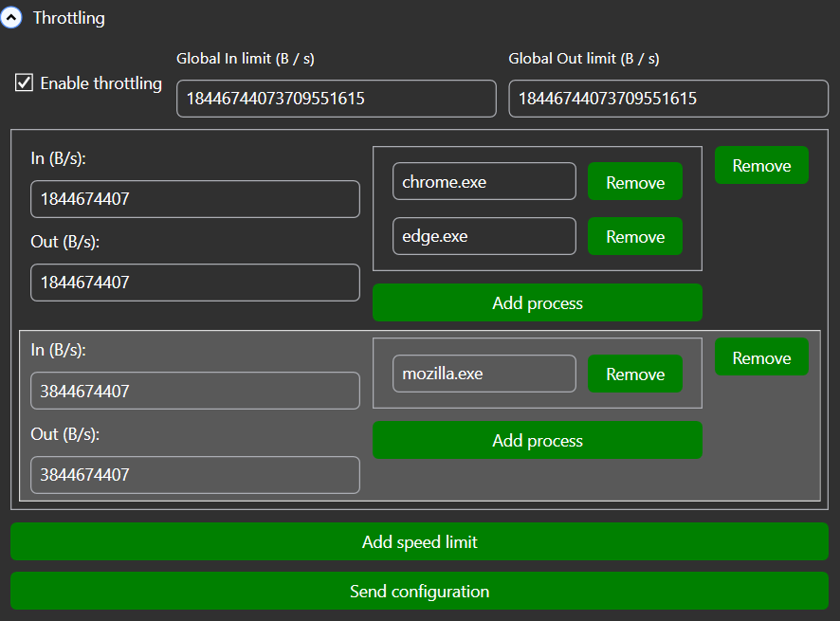The image size is (840, 621).
Task: Click the Global Out limit field
Action: (x=667, y=99)
